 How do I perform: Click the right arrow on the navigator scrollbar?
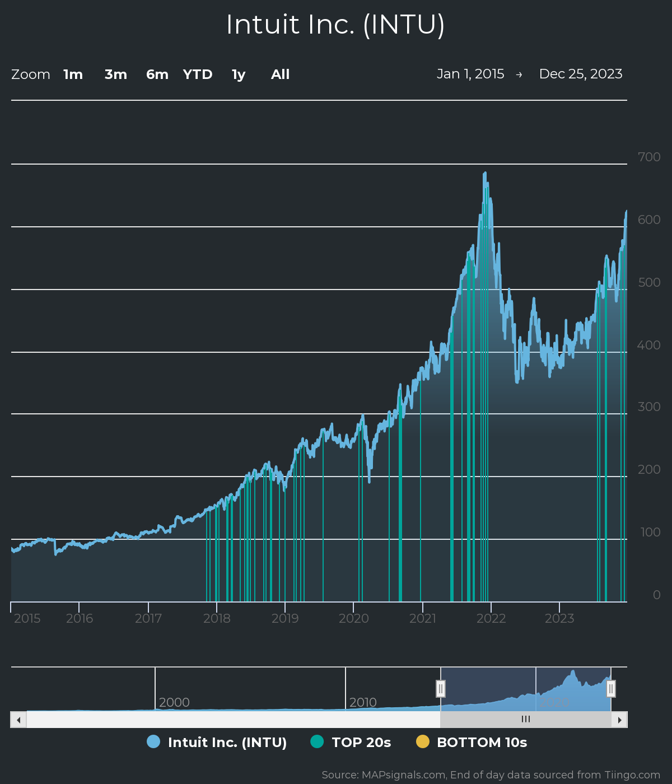point(620,719)
